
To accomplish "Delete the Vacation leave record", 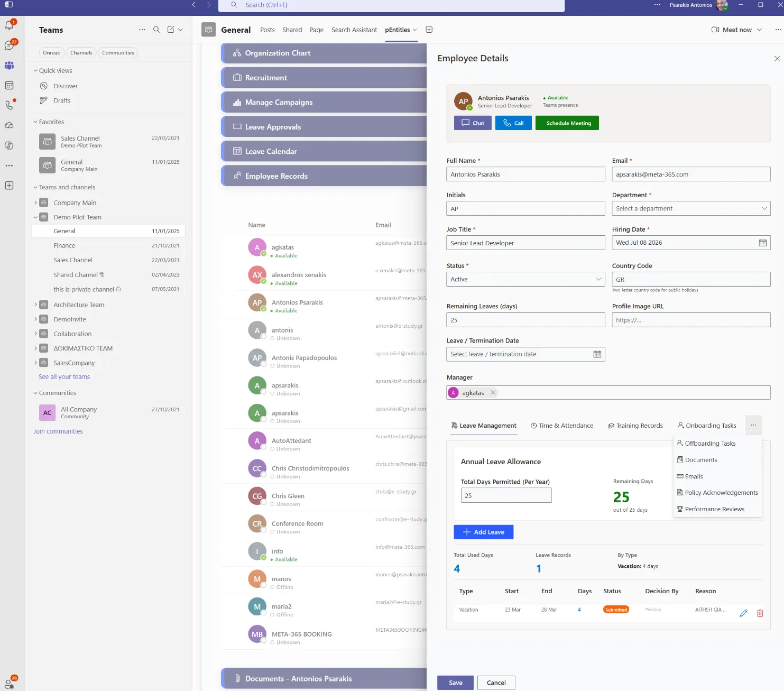I will pos(760,613).
